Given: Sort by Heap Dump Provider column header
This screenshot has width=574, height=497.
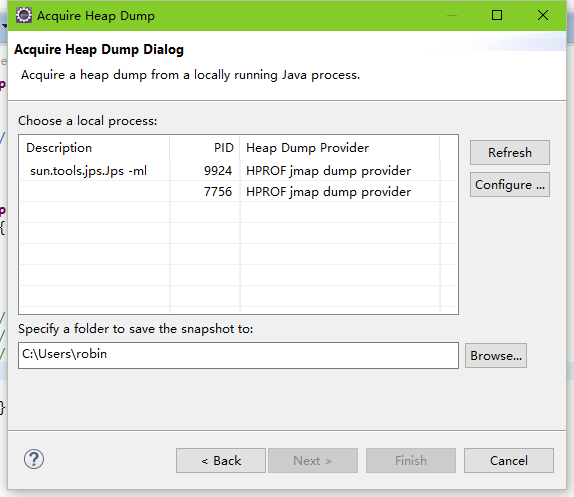Looking at the screenshot, I should [x=340, y=148].
